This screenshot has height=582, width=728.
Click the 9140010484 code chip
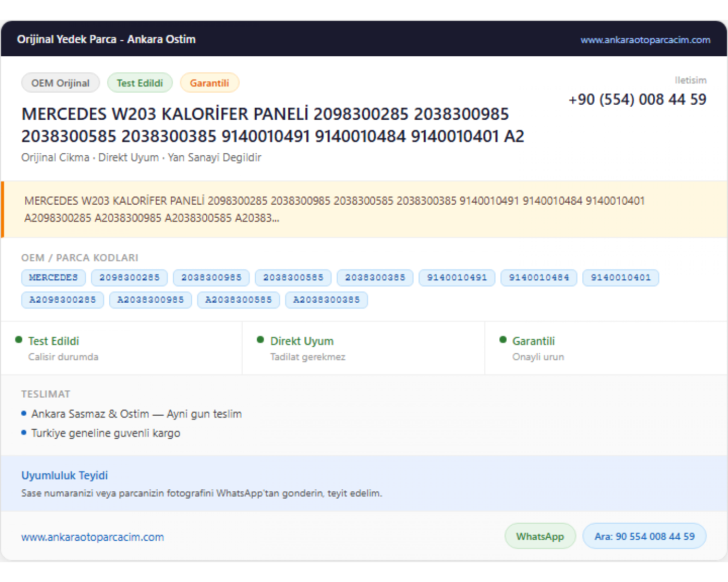(539, 277)
